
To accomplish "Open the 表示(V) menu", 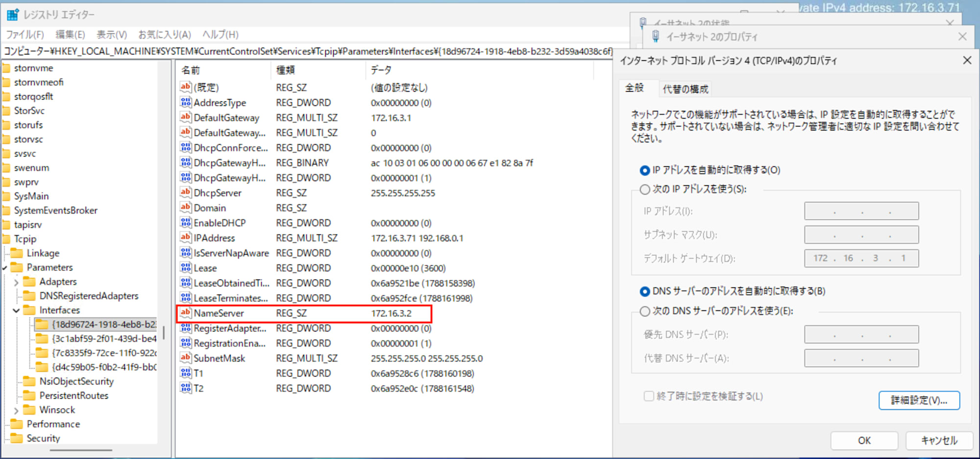I will pyautogui.click(x=112, y=34).
